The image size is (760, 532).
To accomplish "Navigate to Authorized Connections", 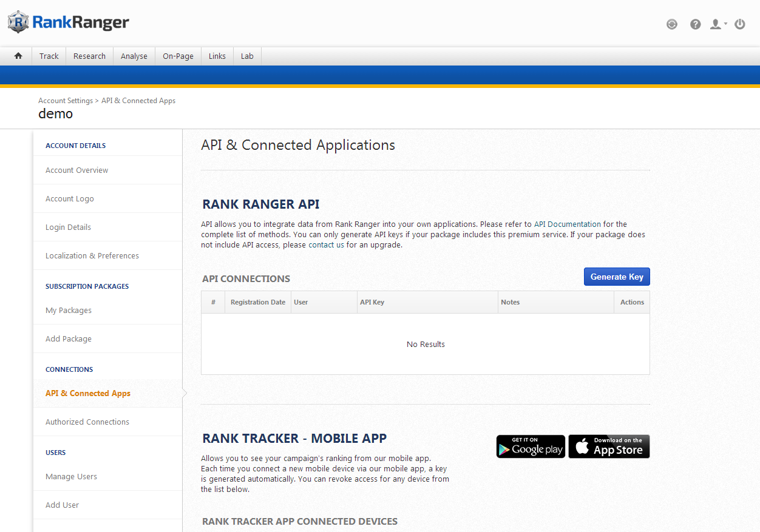I will point(87,422).
